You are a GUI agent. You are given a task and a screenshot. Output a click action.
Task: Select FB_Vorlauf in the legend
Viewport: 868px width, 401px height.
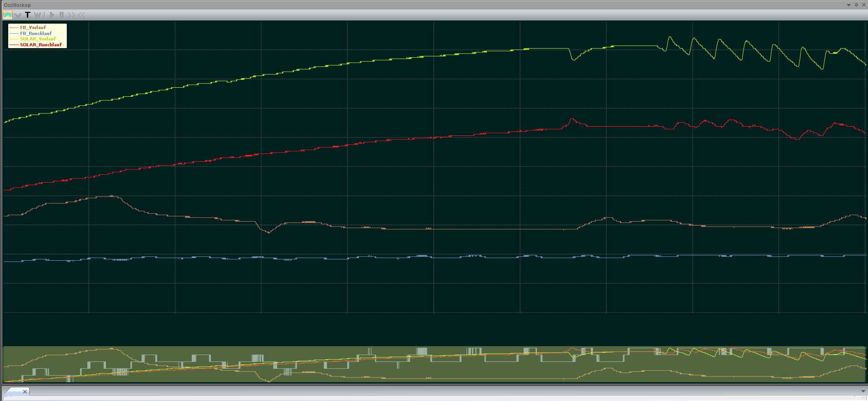33,28
